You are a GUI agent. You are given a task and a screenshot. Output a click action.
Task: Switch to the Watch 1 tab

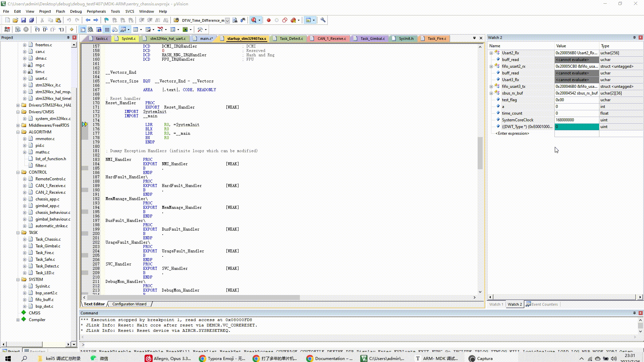tap(496, 304)
